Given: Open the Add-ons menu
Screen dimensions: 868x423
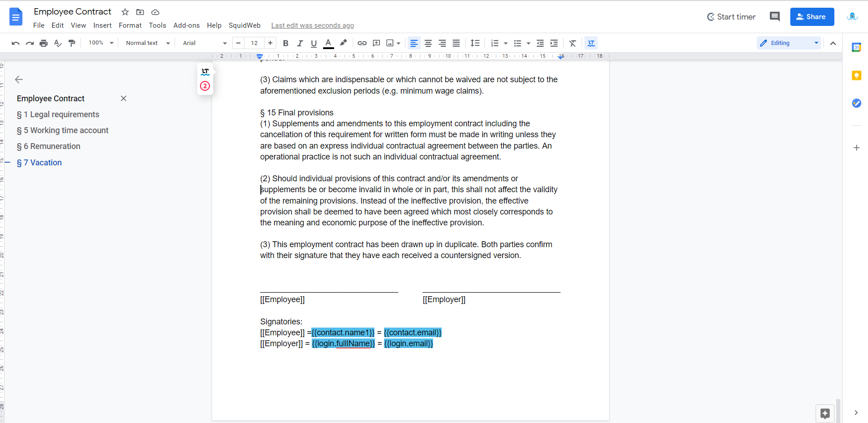Looking at the screenshot, I should click(186, 25).
